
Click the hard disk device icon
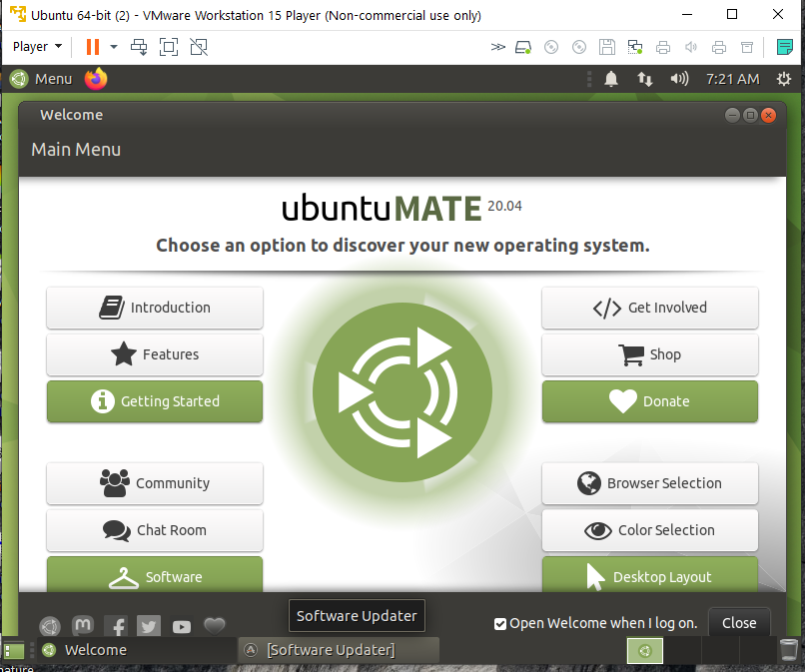[523, 47]
